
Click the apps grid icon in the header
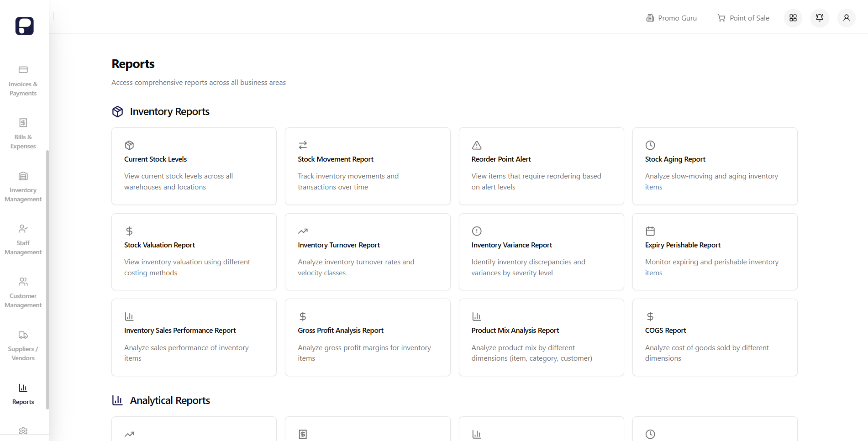(793, 18)
